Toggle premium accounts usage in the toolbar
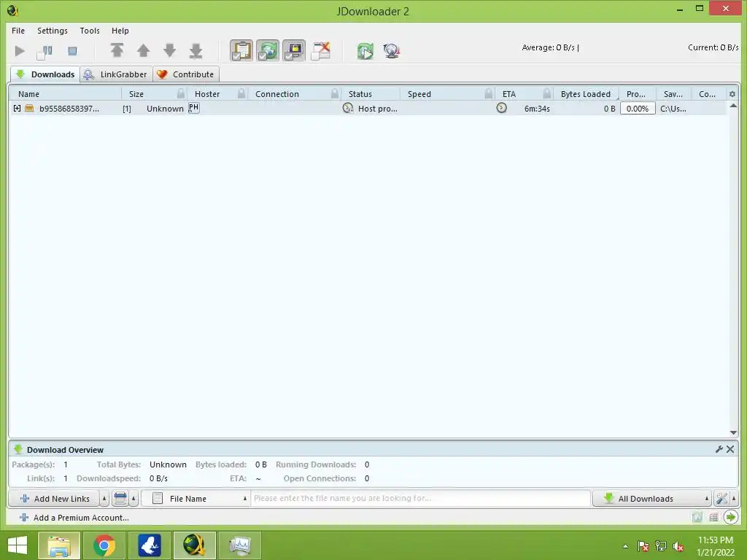Viewport: 747px width, 560px height. pyautogui.click(x=294, y=51)
